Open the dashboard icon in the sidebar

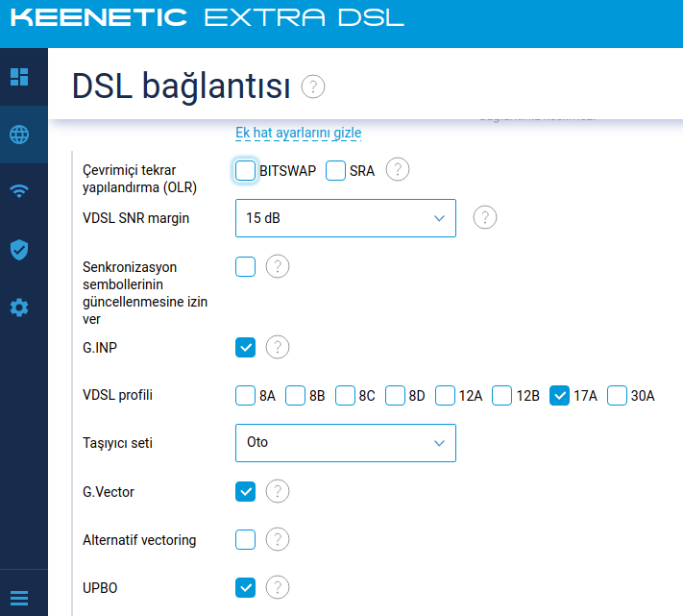pyautogui.click(x=19, y=77)
